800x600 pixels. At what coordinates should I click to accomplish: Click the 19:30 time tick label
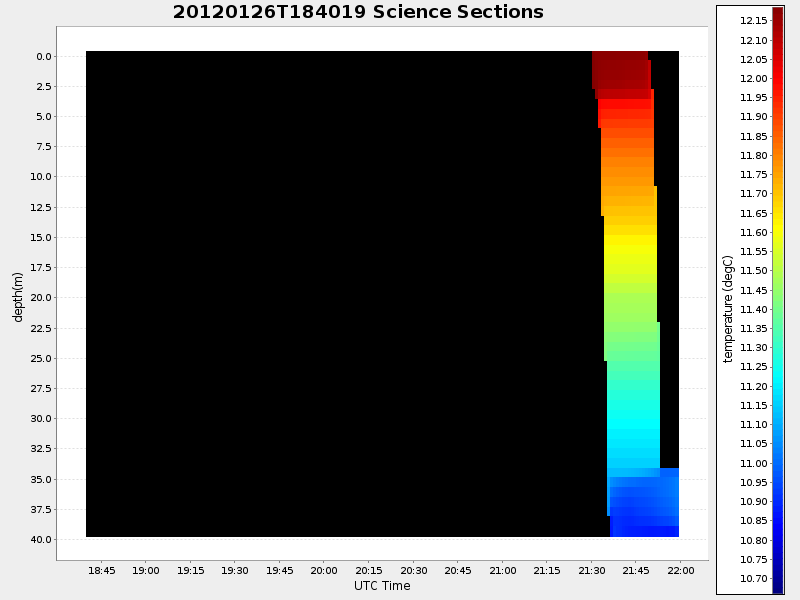(235, 570)
